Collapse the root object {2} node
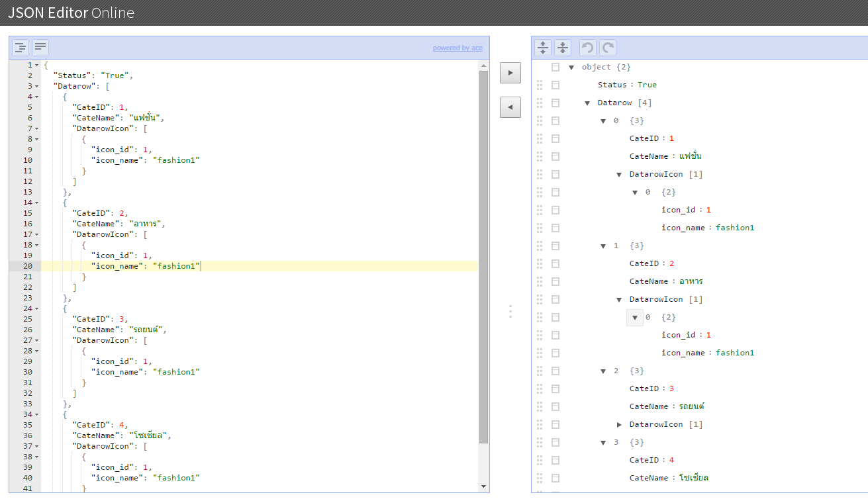This screenshot has height=501, width=868. coord(571,67)
